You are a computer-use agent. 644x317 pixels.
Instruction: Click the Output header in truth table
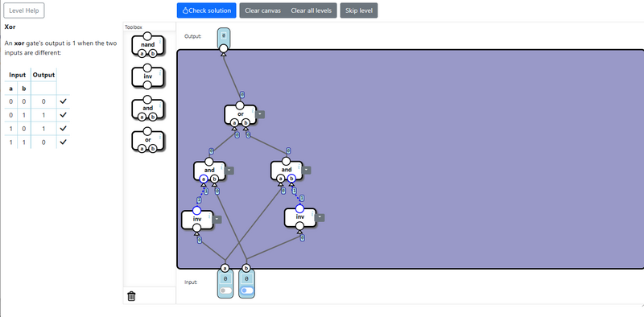[44, 75]
